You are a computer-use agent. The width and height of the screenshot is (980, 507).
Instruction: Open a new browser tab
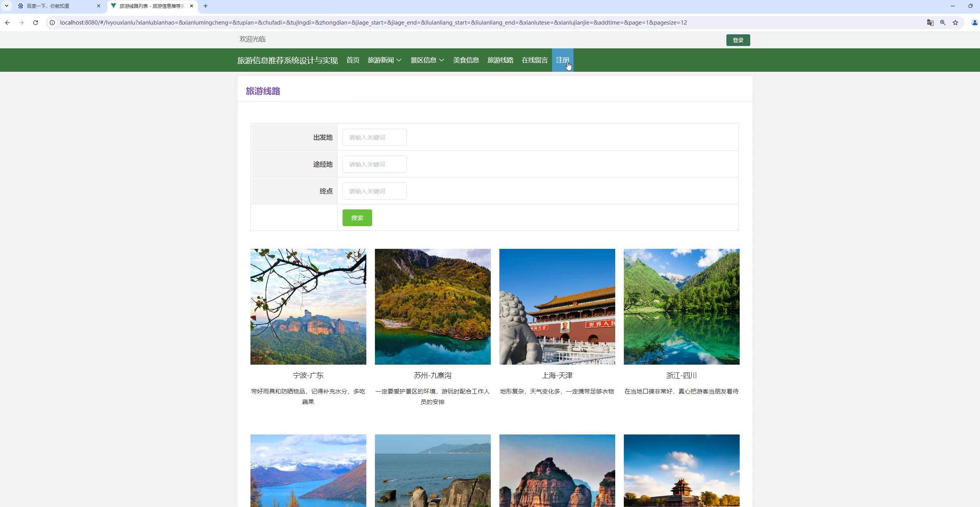(x=206, y=6)
